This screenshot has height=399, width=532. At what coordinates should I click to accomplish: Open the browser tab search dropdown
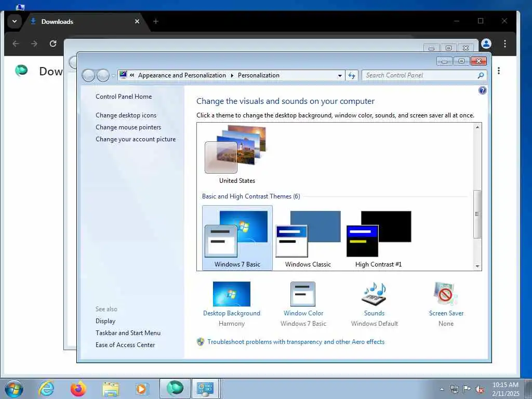tap(14, 21)
